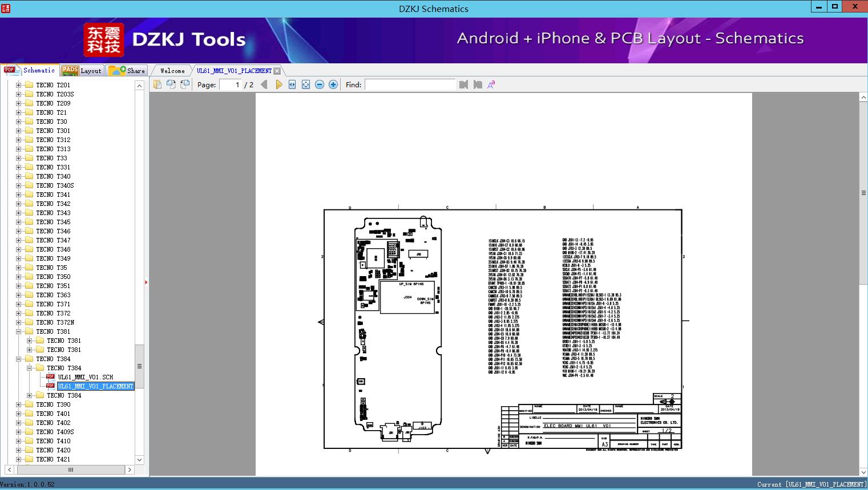Click the PDF icon of UL61_MMI_V01.SCH

(51, 377)
